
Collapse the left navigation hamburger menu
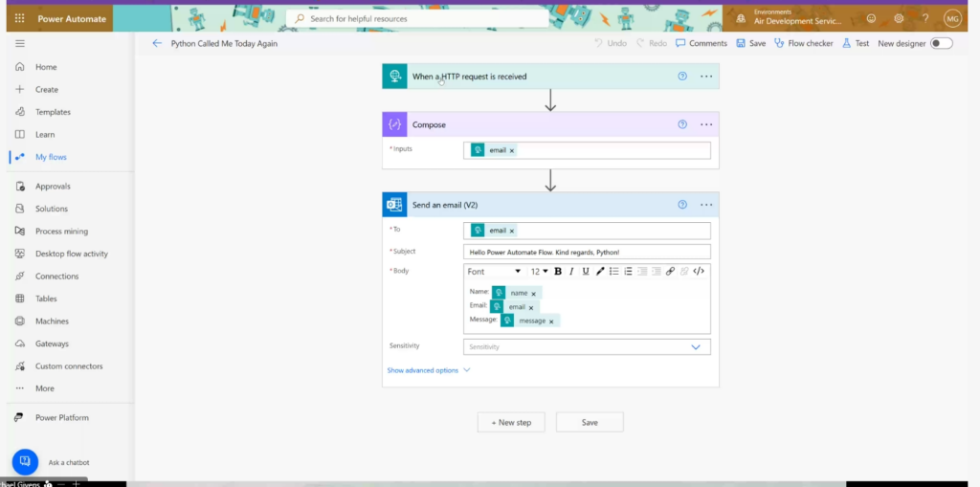point(20,43)
